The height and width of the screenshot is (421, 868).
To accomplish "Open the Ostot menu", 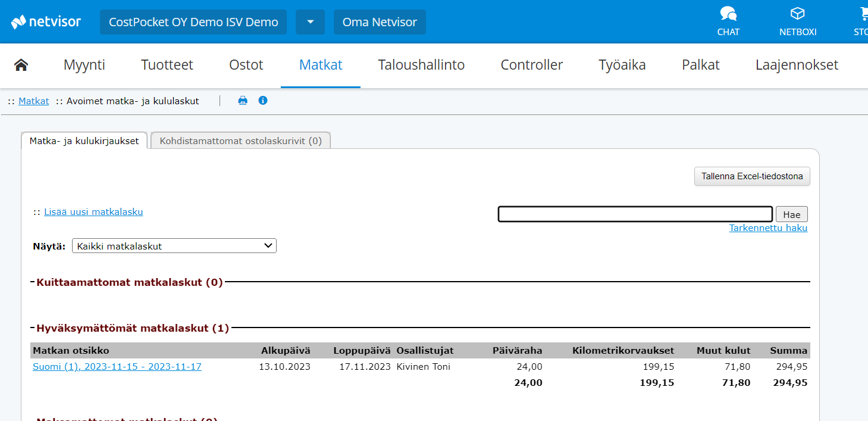I will (246, 65).
